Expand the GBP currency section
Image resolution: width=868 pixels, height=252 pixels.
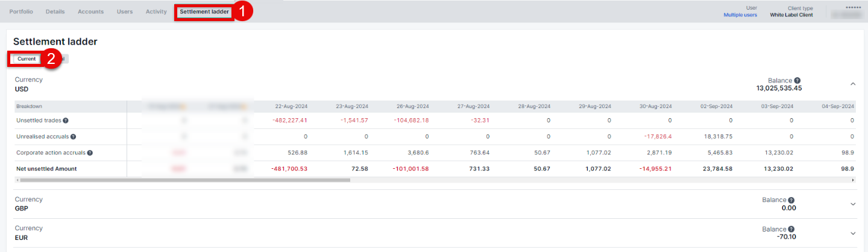coord(853,204)
